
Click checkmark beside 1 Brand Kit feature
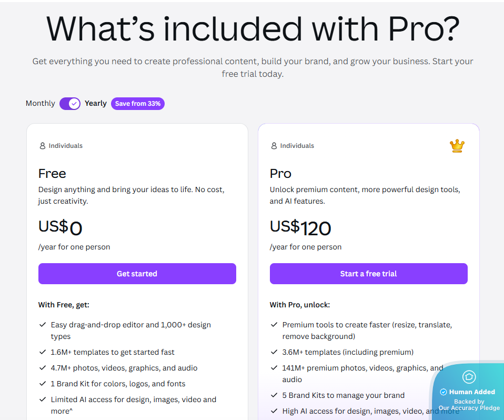42,384
